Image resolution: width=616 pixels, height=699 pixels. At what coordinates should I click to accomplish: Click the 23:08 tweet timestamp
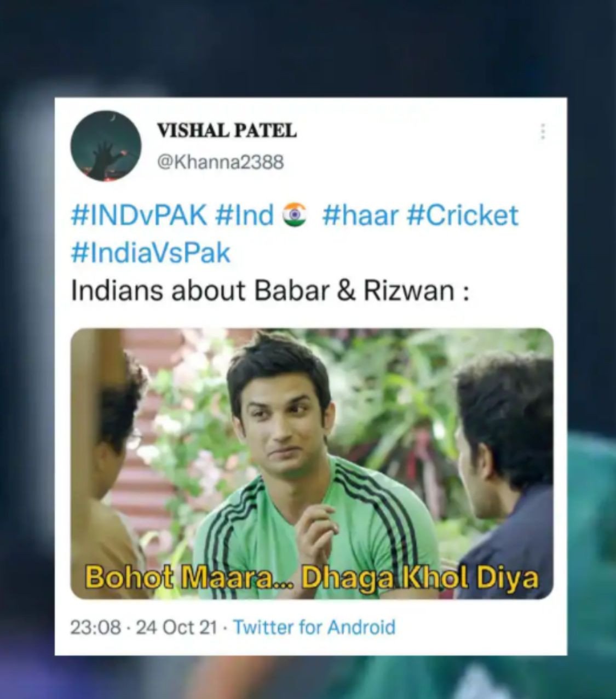coord(96,627)
